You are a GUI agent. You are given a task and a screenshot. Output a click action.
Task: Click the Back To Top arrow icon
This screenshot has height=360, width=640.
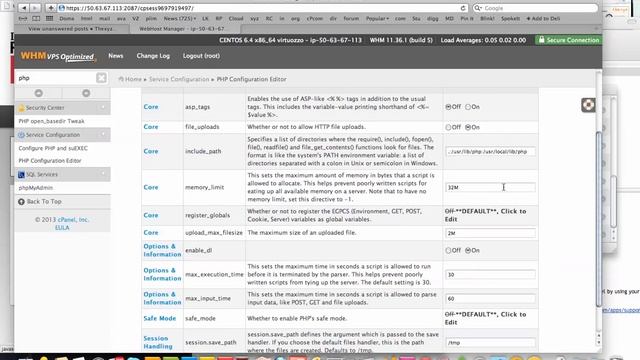coord(21,202)
